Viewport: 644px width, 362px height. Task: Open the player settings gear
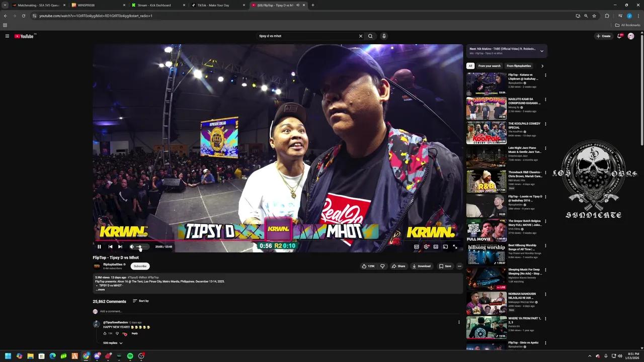tap(426, 247)
